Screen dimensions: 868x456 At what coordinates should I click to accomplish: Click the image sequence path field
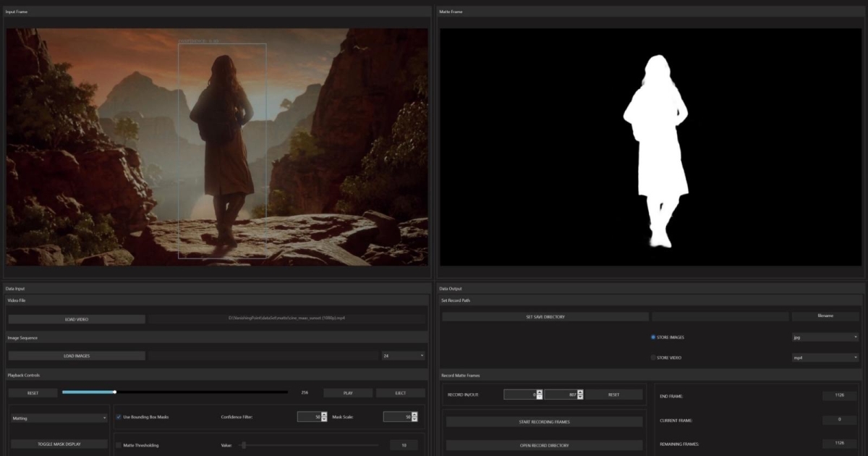click(263, 355)
